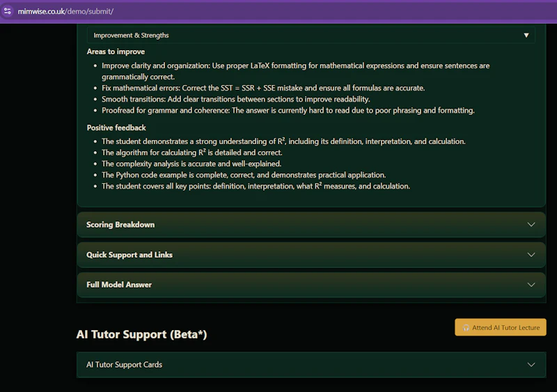Open Quick Support and Links title
Image resolution: width=557 pixels, height=392 pixels.
tap(130, 255)
